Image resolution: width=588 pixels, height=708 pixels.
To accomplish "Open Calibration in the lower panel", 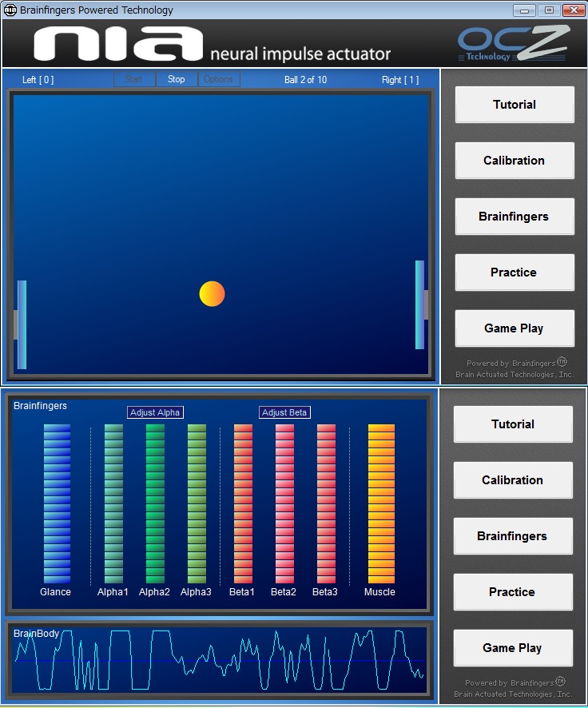I will pos(513,480).
